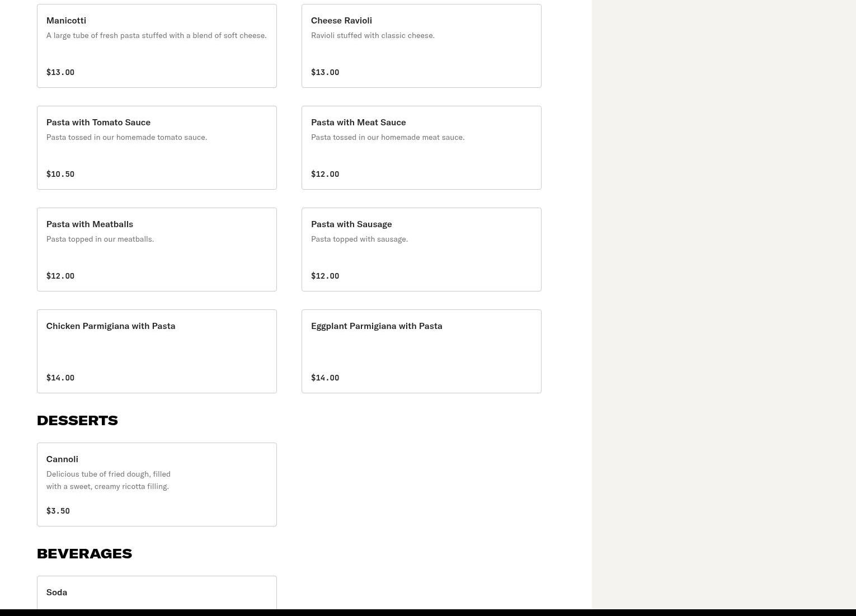Add the Cannoli dessert item card
Image resolution: width=856 pixels, height=616 pixels.
point(157,485)
